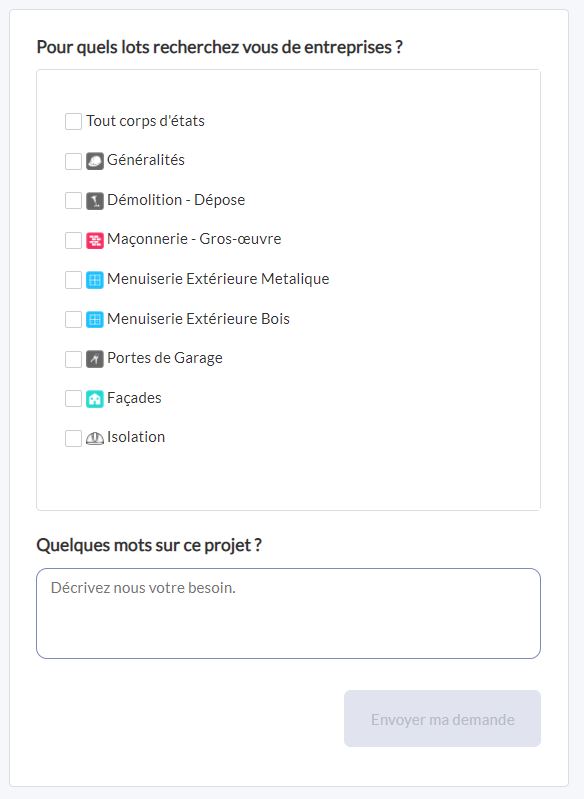Click the Généralités helmet icon

click(95, 161)
